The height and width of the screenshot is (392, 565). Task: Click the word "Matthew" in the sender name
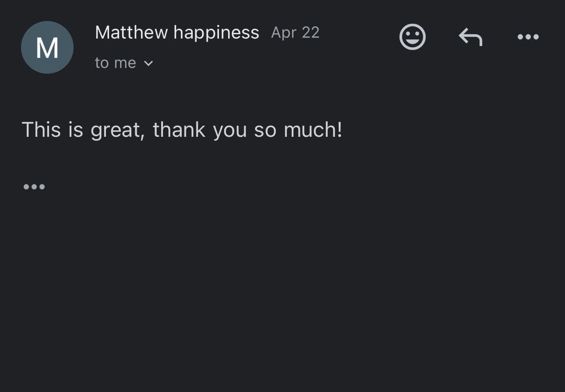pyautogui.click(x=131, y=33)
